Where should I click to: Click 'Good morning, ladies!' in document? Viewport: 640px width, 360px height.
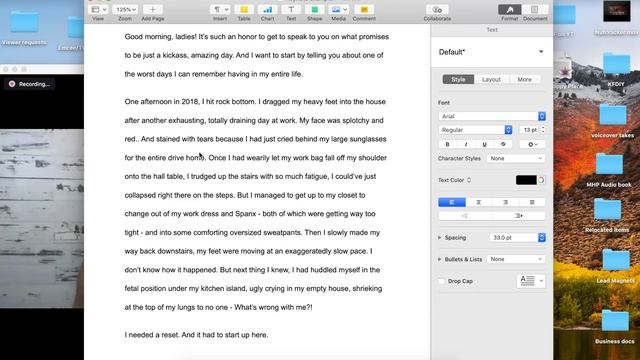pyautogui.click(x=161, y=37)
